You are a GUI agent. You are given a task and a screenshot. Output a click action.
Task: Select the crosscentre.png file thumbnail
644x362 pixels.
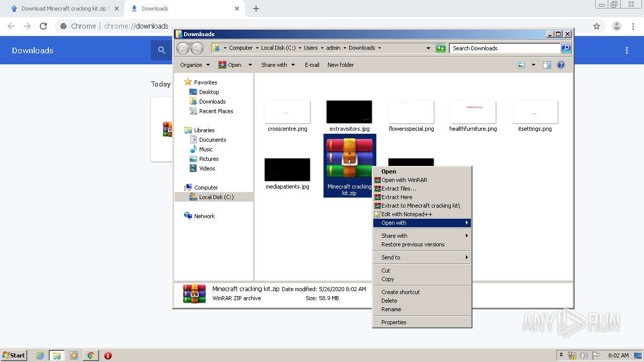[x=287, y=112]
